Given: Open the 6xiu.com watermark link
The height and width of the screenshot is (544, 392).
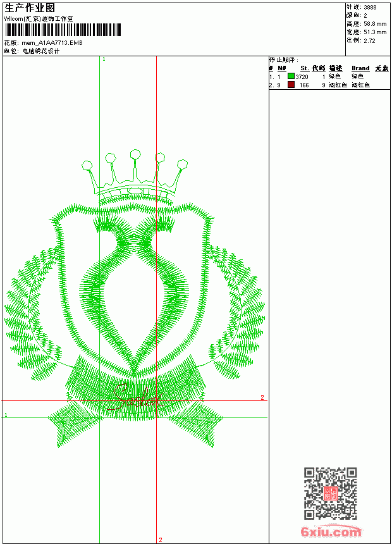Looking at the screenshot, I should click(331, 531).
